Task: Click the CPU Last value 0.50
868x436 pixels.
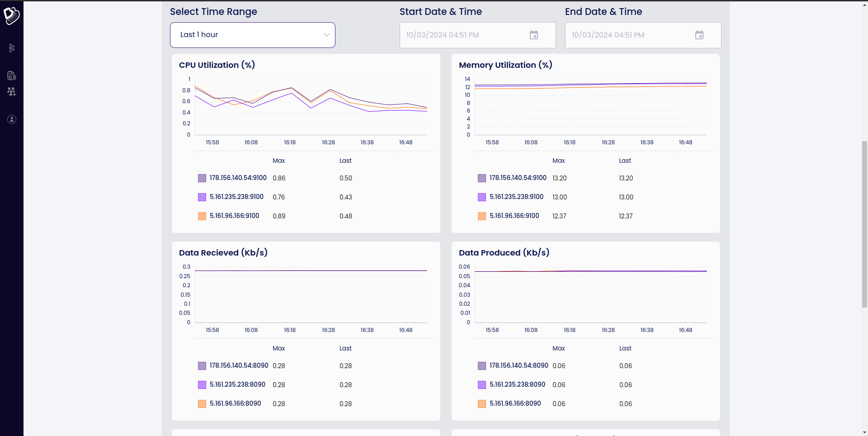Action: [x=346, y=178]
